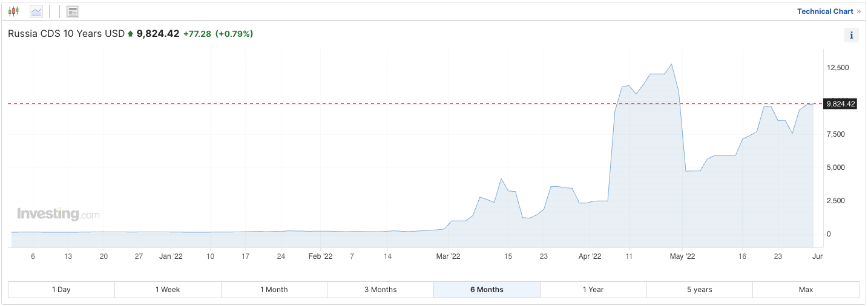Select the area chart type icon

tap(36, 11)
